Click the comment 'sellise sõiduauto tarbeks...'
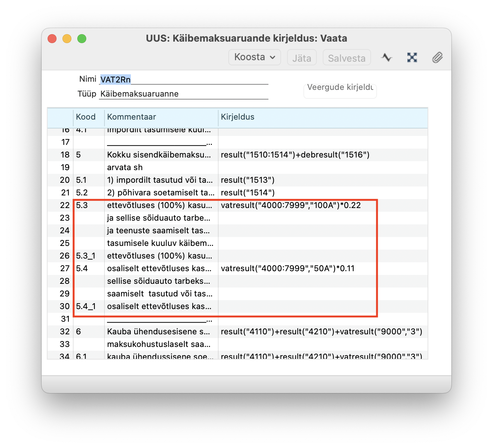The image size is (493, 448). click(x=158, y=281)
